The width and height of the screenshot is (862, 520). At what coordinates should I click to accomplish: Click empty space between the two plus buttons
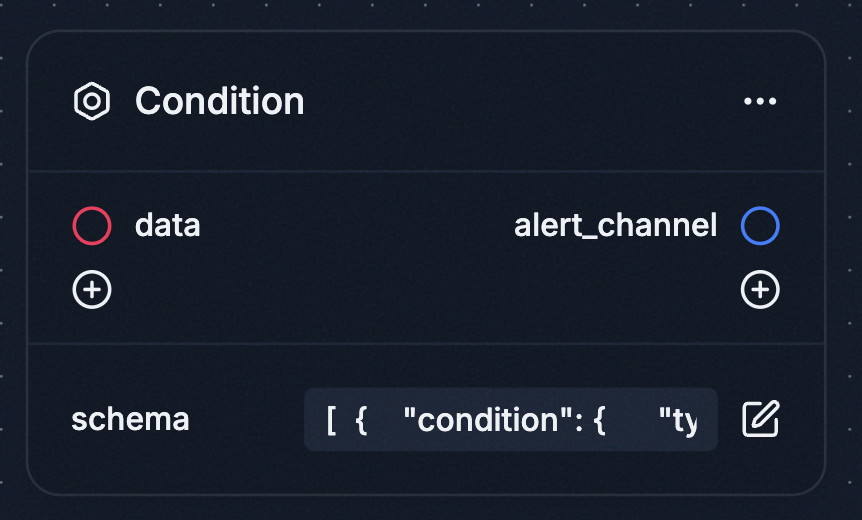pyautogui.click(x=426, y=290)
